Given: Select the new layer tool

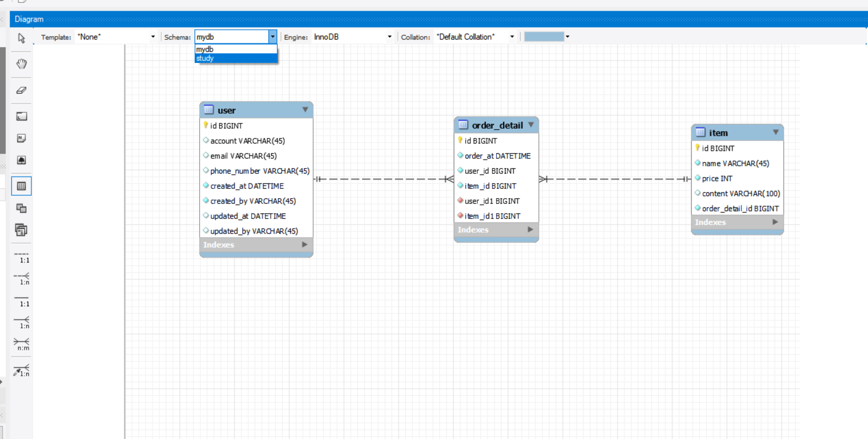Looking at the screenshot, I should pos(21,116).
